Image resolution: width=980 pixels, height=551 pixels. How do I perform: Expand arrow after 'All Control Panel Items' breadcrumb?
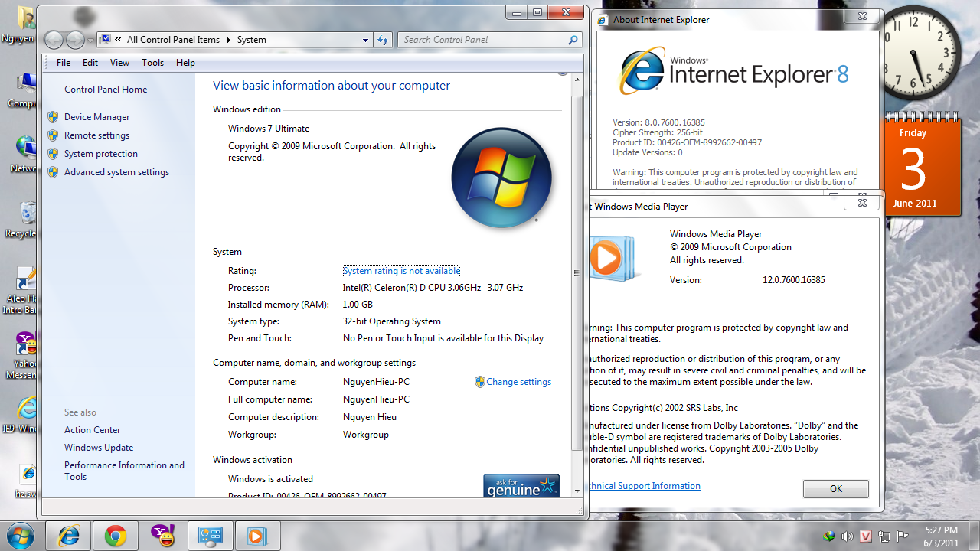pyautogui.click(x=228, y=40)
